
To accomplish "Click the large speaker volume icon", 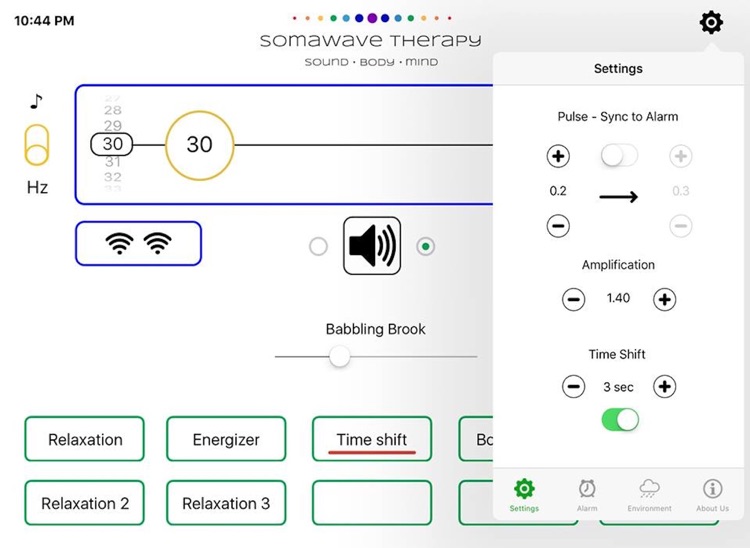I will coord(372,246).
